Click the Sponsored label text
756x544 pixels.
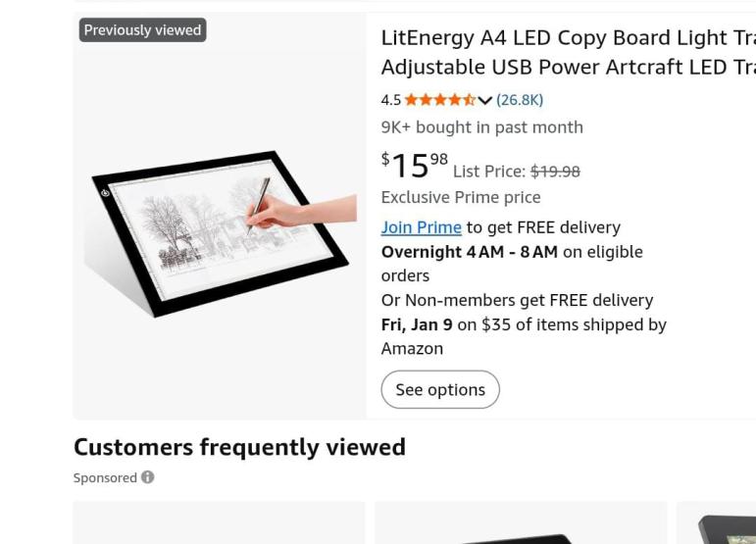[105, 478]
